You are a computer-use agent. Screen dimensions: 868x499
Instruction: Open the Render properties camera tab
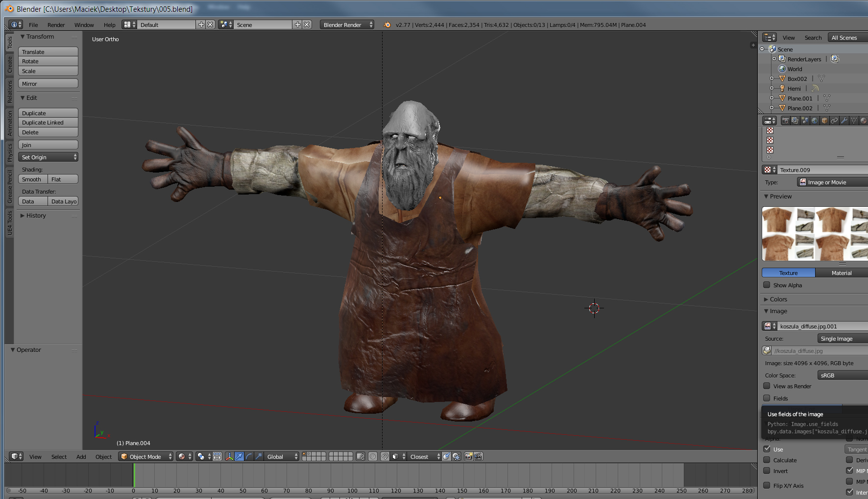[x=785, y=121]
